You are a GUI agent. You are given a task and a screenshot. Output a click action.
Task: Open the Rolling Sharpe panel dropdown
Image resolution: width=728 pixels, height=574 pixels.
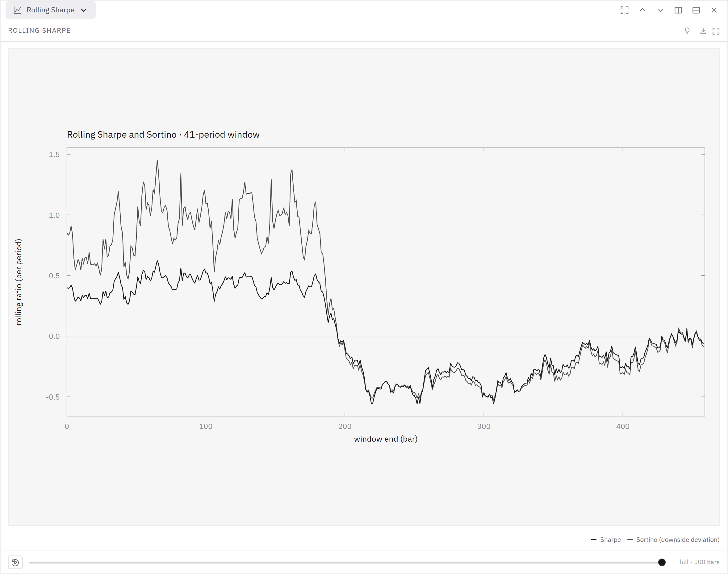pos(50,10)
